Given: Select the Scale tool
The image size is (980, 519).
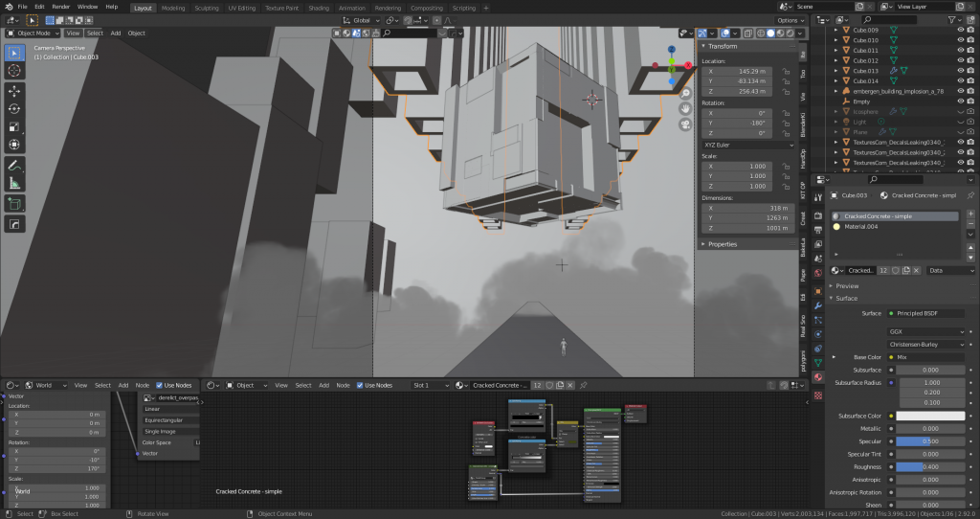Looking at the screenshot, I should point(14,127).
